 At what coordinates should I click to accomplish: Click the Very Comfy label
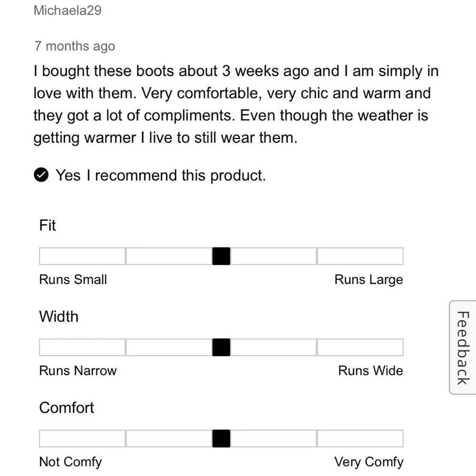(x=369, y=462)
